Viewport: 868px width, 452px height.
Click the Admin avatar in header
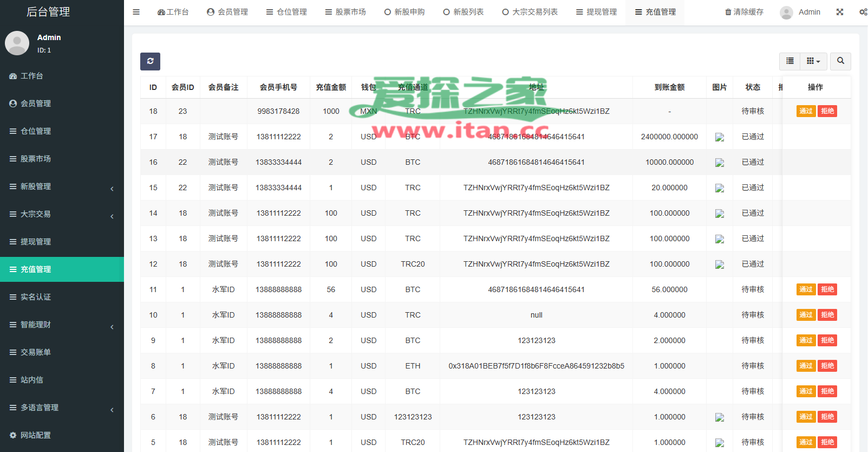click(x=786, y=12)
